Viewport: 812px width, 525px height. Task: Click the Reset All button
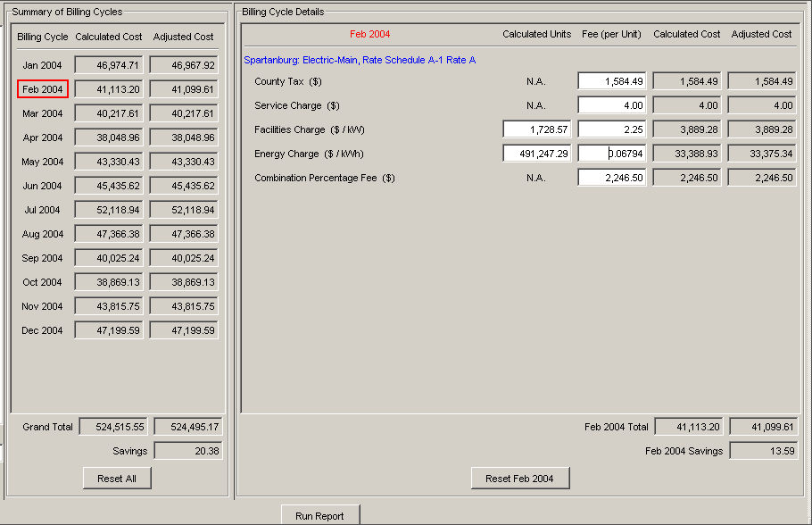117,479
